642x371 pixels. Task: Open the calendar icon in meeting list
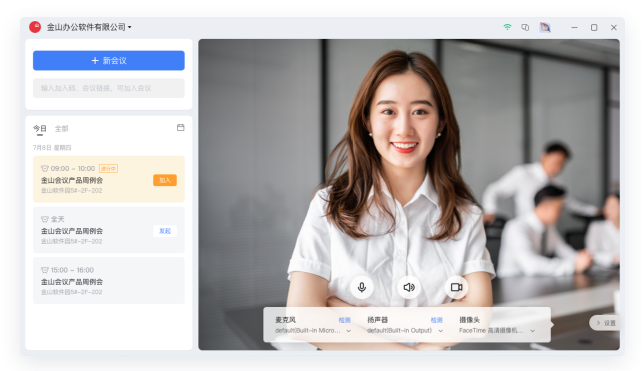[181, 128]
